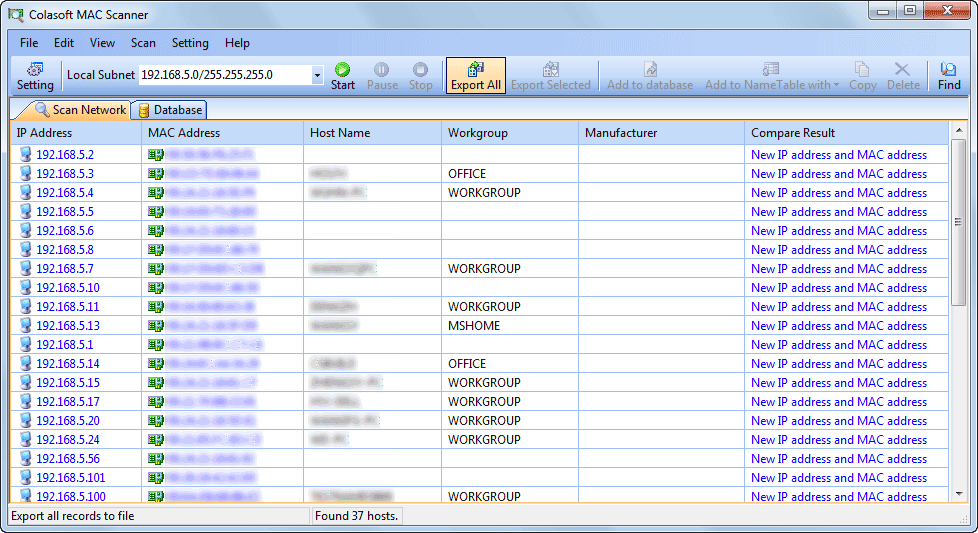Open the View menu
The height and width of the screenshot is (533, 978).
(102, 43)
